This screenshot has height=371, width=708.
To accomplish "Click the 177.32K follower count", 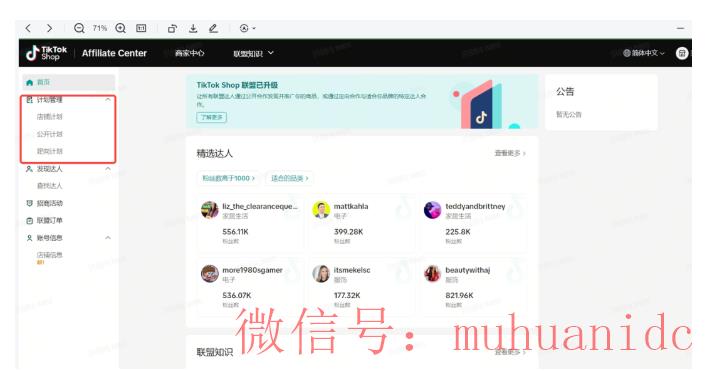I will click(x=347, y=296).
